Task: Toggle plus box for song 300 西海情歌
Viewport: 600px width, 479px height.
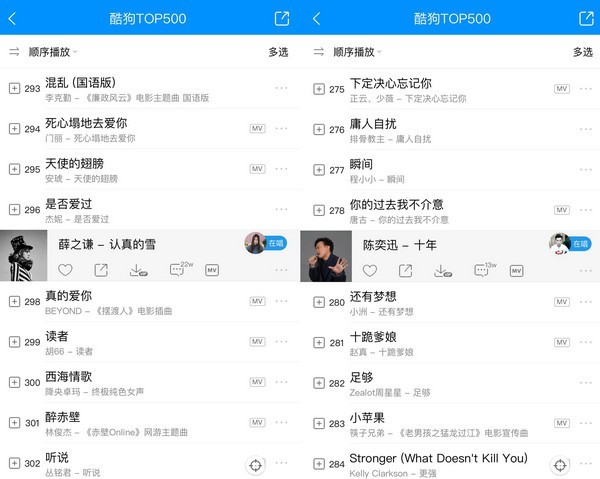Action: [14, 382]
